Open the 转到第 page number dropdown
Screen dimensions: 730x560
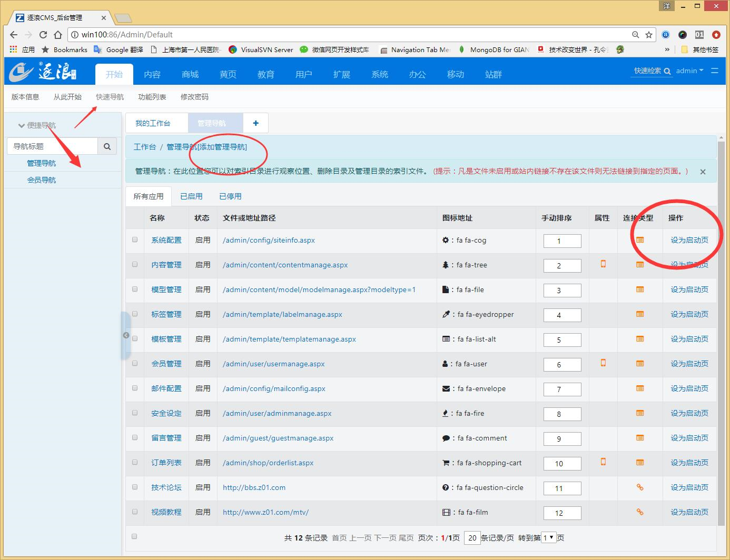point(548,537)
